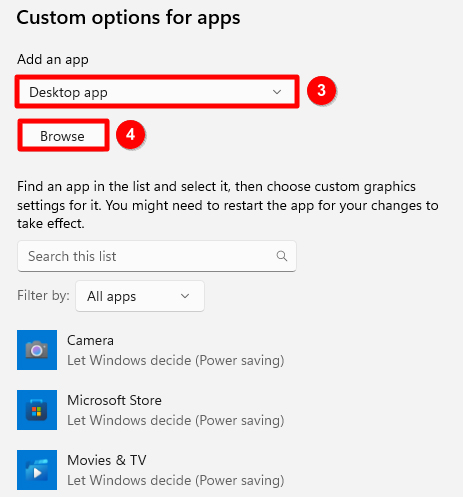Expand the Desktop app dropdown chevron
Screen dimensions: 463x497
coord(277,92)
